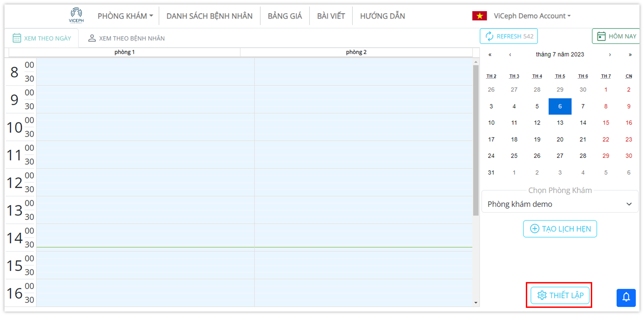This screenshot has width=644, height=316.
Task: Click the schedule vertical scrollbar thumb
Action: coord(476,140)
